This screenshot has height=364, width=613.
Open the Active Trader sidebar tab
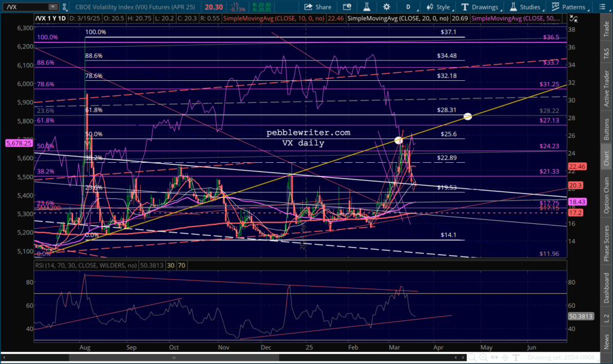click(x=606, y=89)
